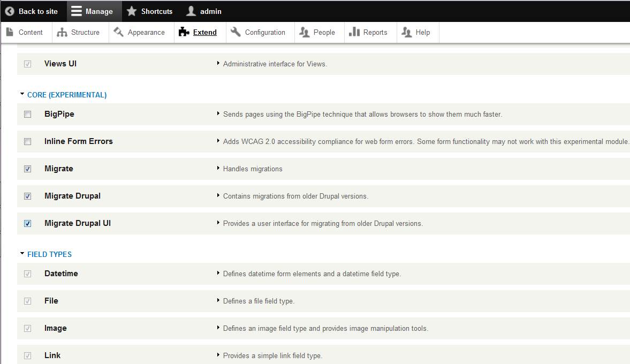Expand the File field description triangle
630x364 pixels.
pyautogui.click(x=218, y=300)
